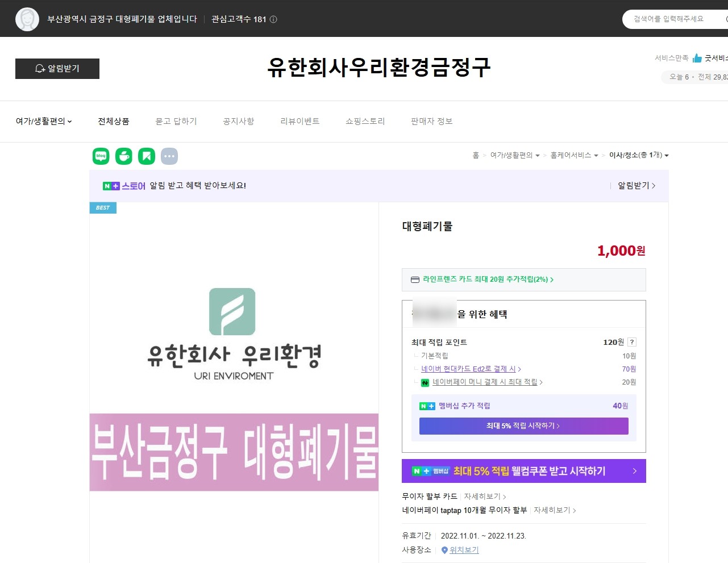Go to 홈 in breadcrumb
728x563 pixels.
pyautogui.click(x=476, y=155)
